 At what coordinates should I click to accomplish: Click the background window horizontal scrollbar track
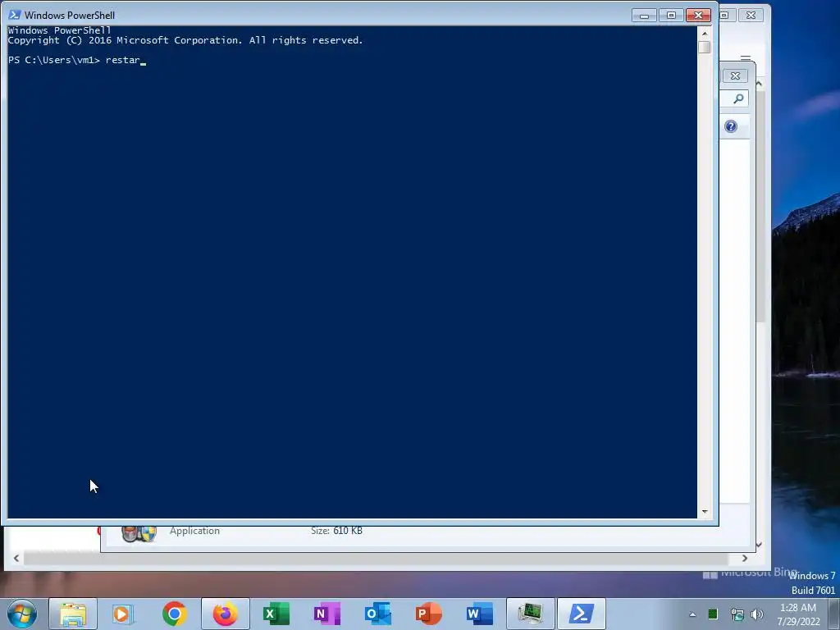pyautogui.click(x=376, y=558)
